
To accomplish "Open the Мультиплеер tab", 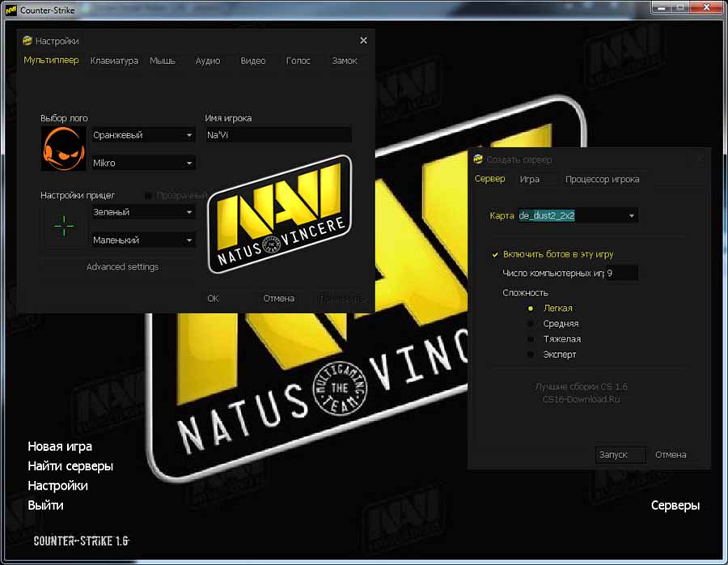I will 51,60.
